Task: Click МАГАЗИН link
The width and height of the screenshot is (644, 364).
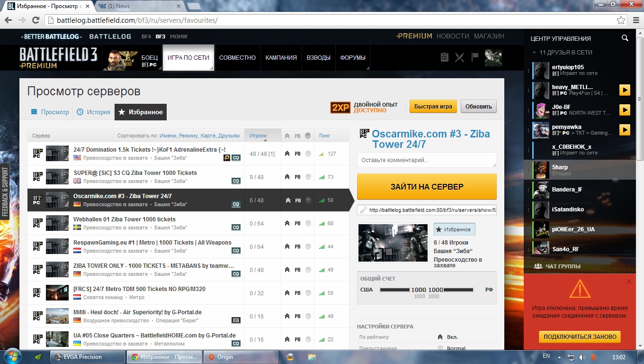Action: coord(489,36)
